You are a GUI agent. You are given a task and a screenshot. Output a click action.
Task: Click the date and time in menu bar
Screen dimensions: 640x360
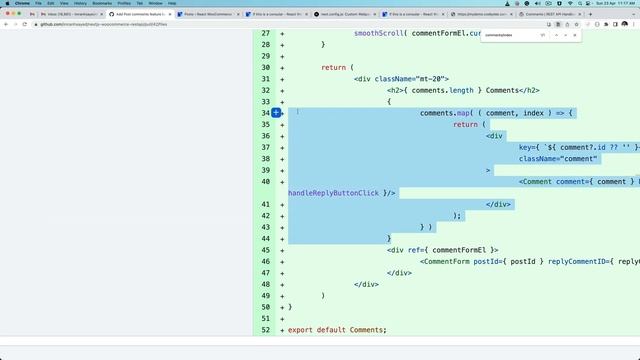616,3
